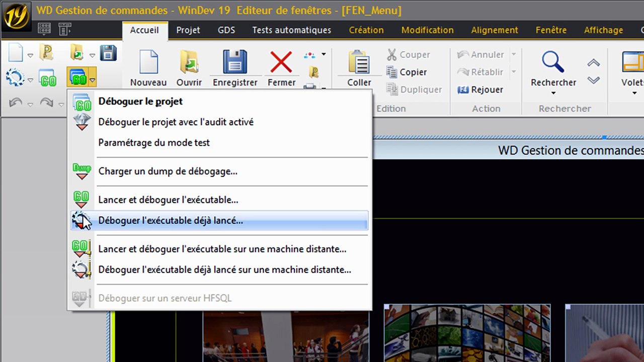The image size is (644, 362).
Task: Click the small project P icon near Fermer
Action: (314, 72)
